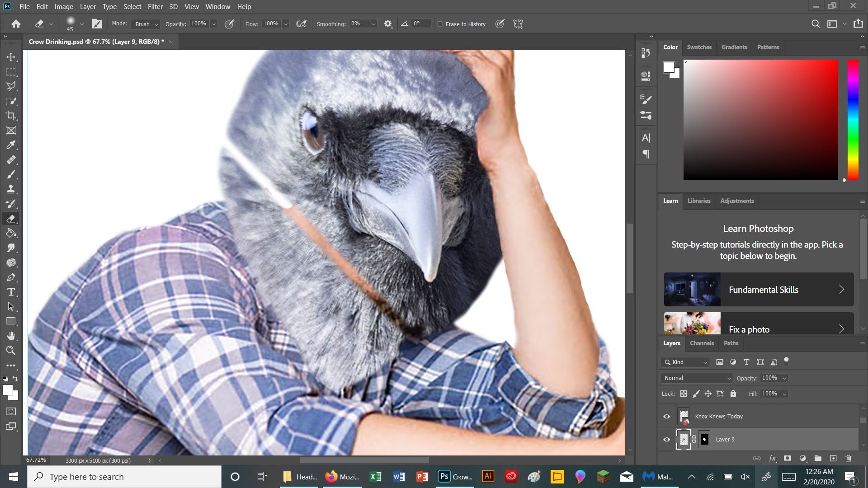The height and width of the screenshot is (488, 868).
Task: Select the Pen tool
Action: tap(11, 277)
